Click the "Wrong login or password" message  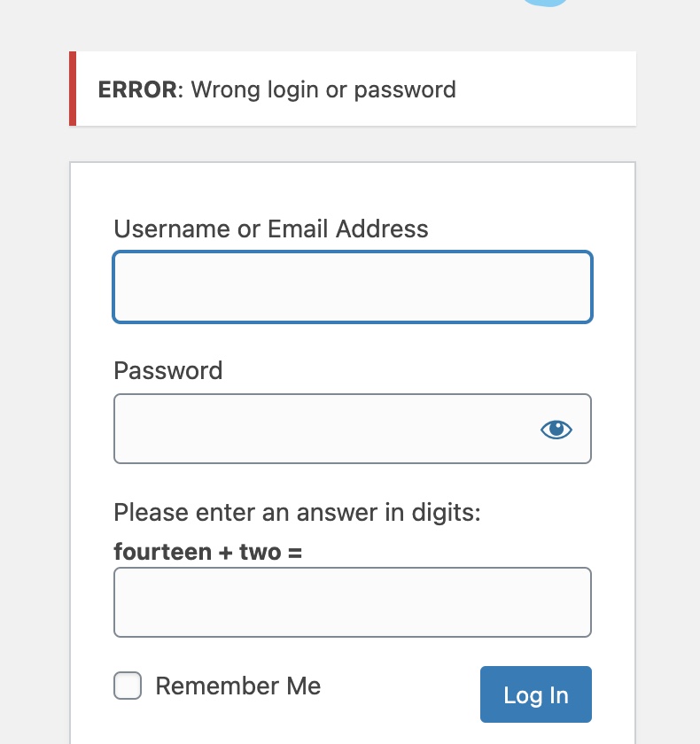[324, 89]
